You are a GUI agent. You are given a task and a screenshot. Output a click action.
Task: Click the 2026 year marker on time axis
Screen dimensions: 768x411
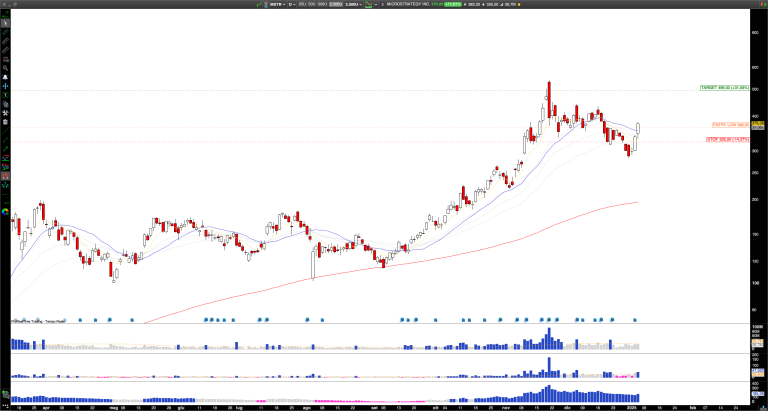[633, 407]
